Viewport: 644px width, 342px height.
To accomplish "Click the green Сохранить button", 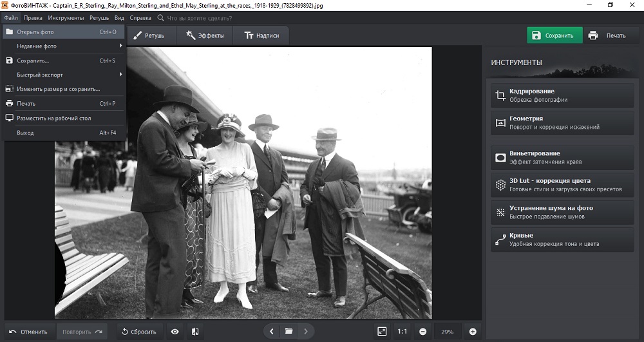I will pos(554,35).
